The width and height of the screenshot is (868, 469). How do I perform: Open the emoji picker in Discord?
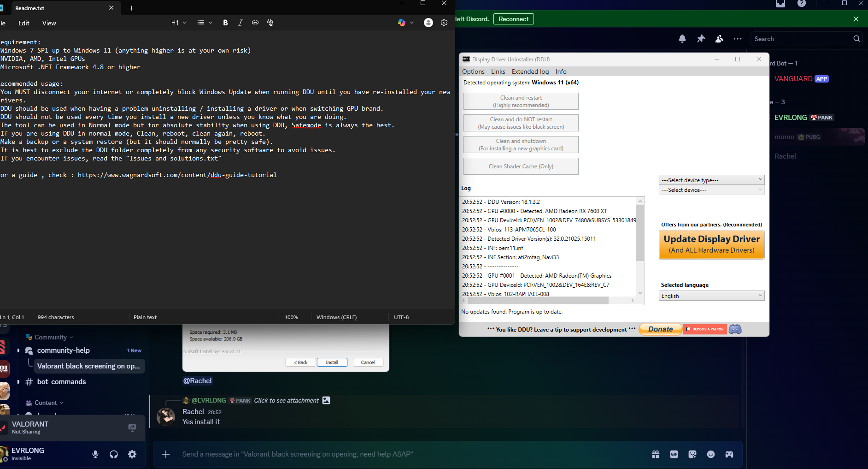coord(711,454)
